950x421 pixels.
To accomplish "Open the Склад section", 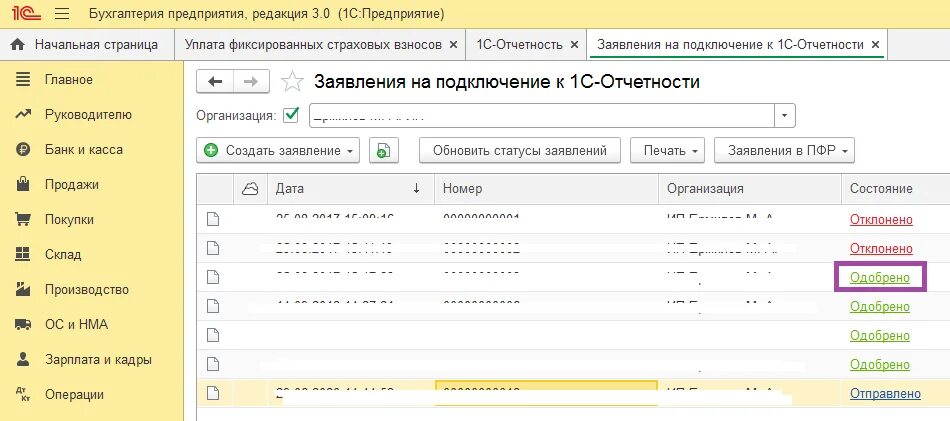I will coord(63,254).
